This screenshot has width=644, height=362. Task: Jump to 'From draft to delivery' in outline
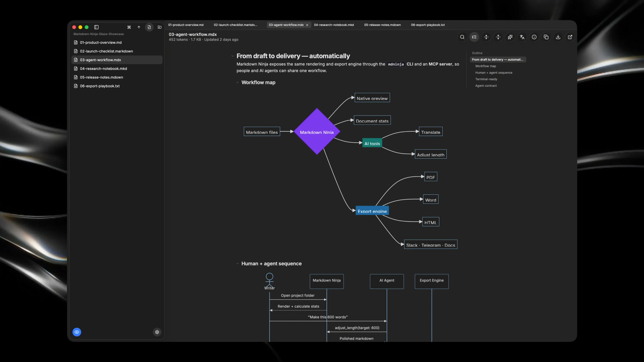coord(498,60)
